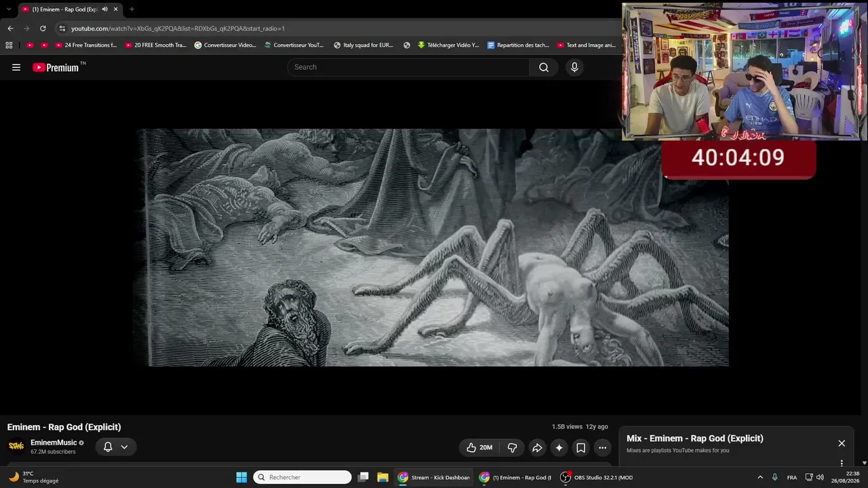Open the Italy squad for EURO bookmark

click(x=363, y=45)
